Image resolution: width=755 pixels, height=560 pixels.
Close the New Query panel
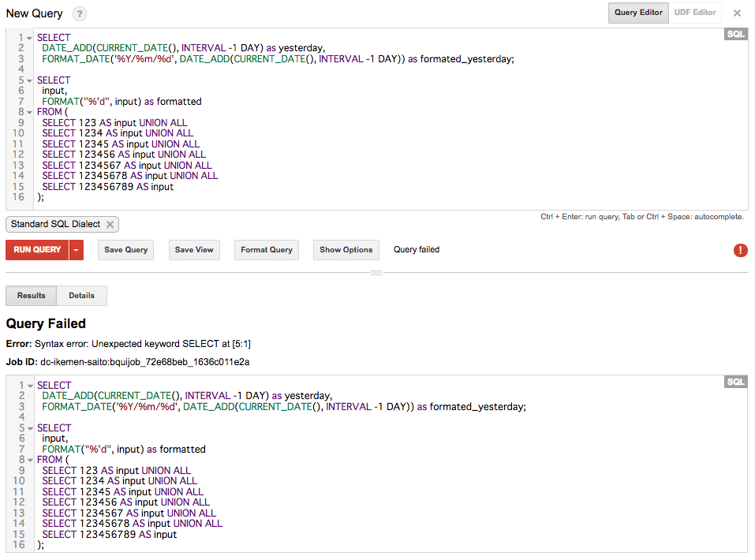tap(737, 13)
